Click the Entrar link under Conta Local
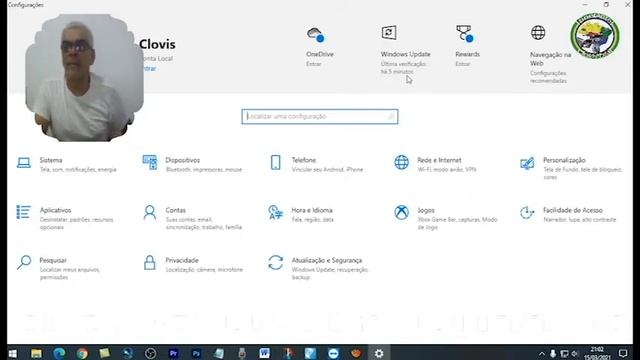This screenshot has width=640, height=360. coord(149,68)
